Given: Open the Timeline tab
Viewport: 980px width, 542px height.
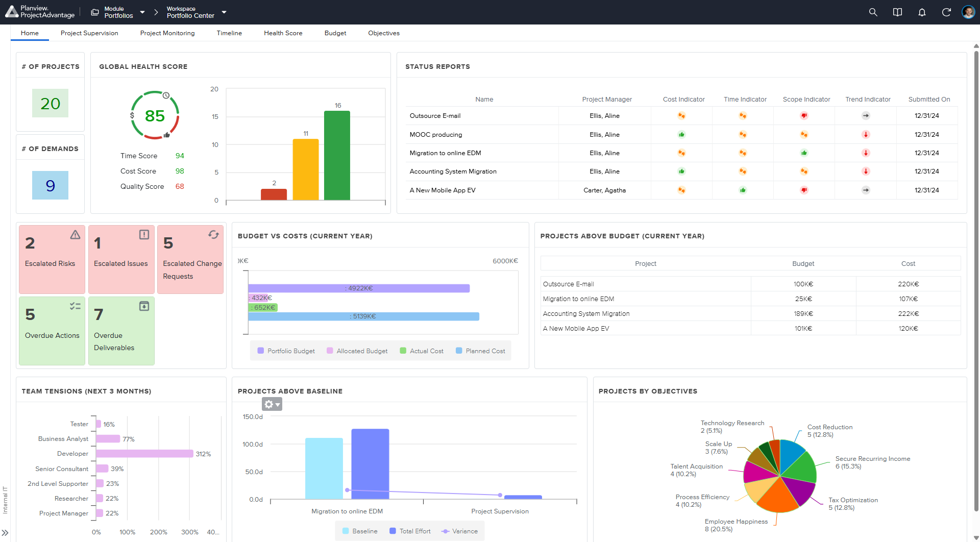Looking at the screenshot, I should [229, 33].
